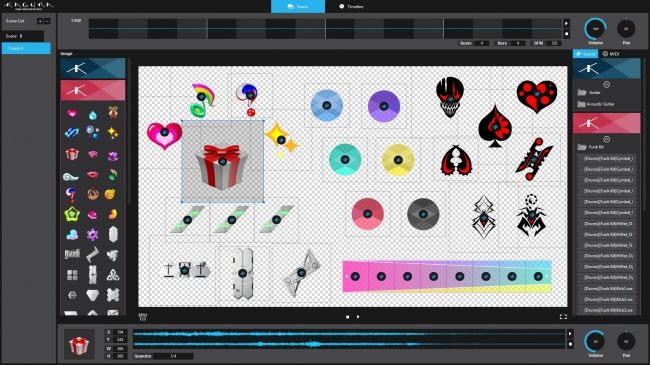
Task: Click the red lips icon in palette
Action: point(92,174)
